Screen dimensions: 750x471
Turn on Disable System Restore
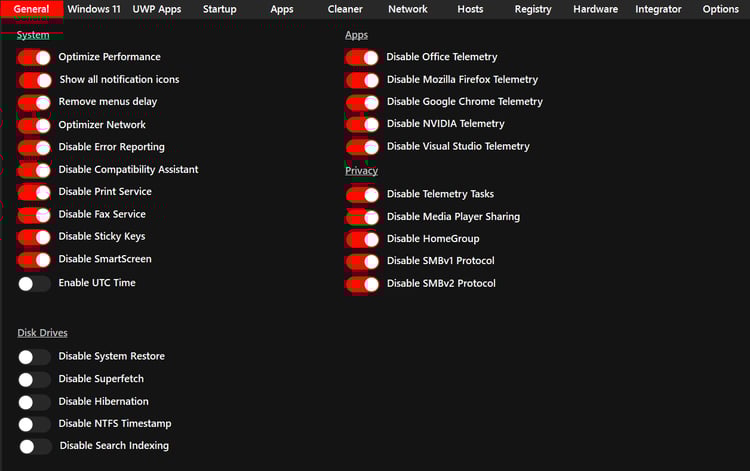(34, 357)
